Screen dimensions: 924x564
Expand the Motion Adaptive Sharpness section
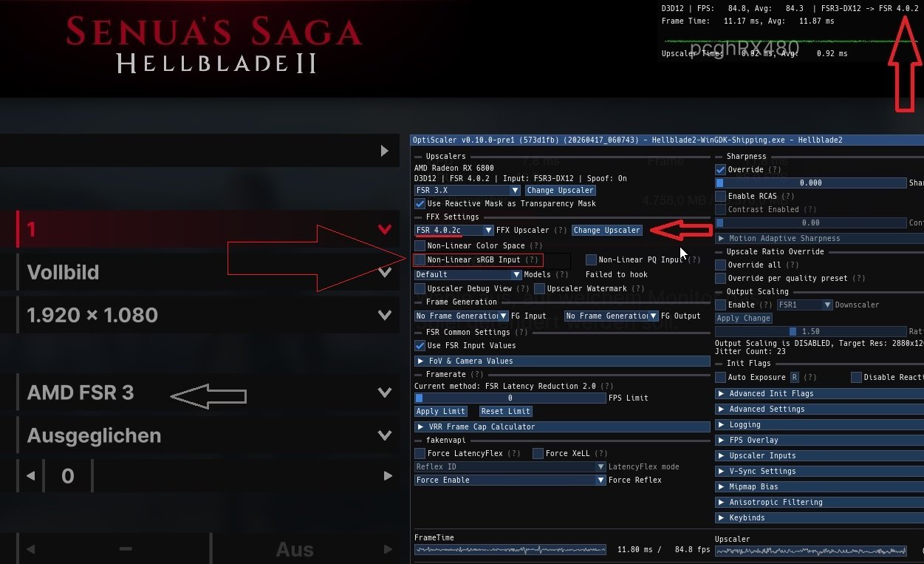tap(819, 238)
